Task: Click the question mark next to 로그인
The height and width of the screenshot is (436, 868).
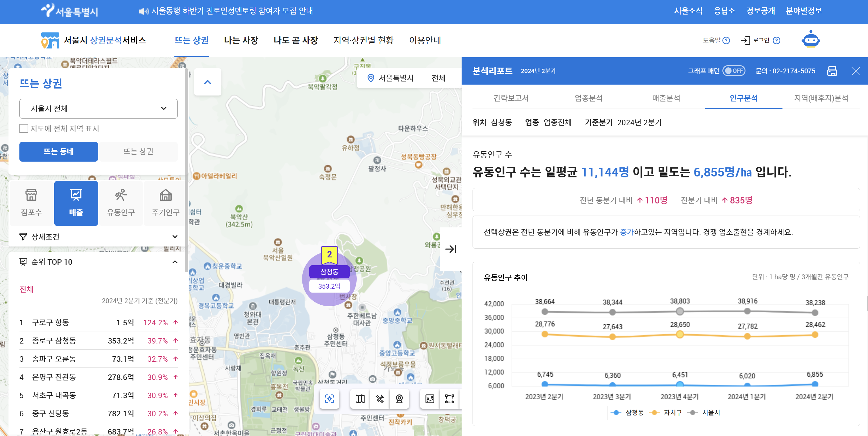Action: coord(776,40)
